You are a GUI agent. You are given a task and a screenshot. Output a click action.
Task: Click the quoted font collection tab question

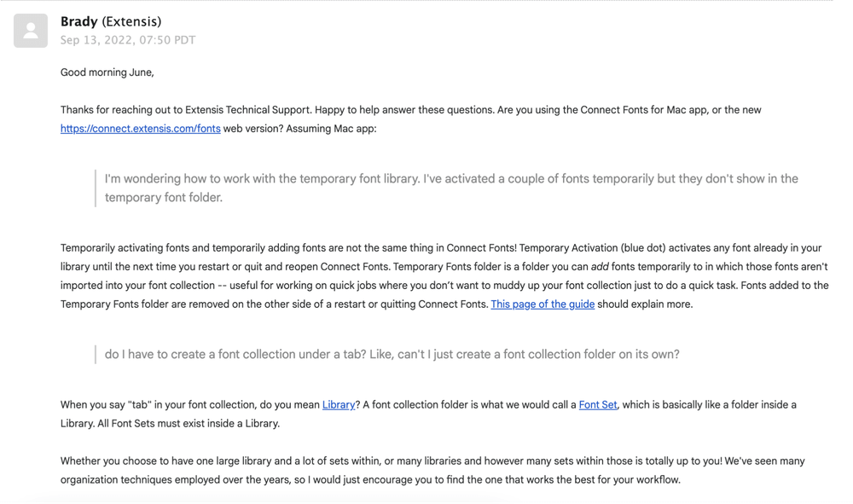click(x=392, y=355)
